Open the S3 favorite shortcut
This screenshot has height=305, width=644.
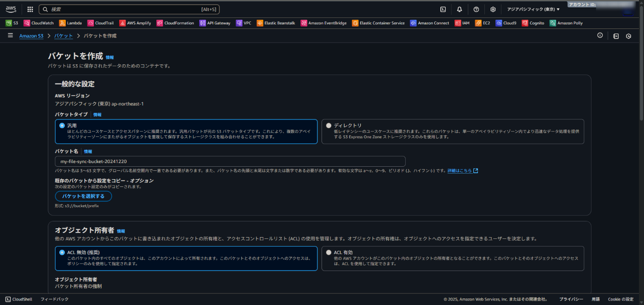12,23
